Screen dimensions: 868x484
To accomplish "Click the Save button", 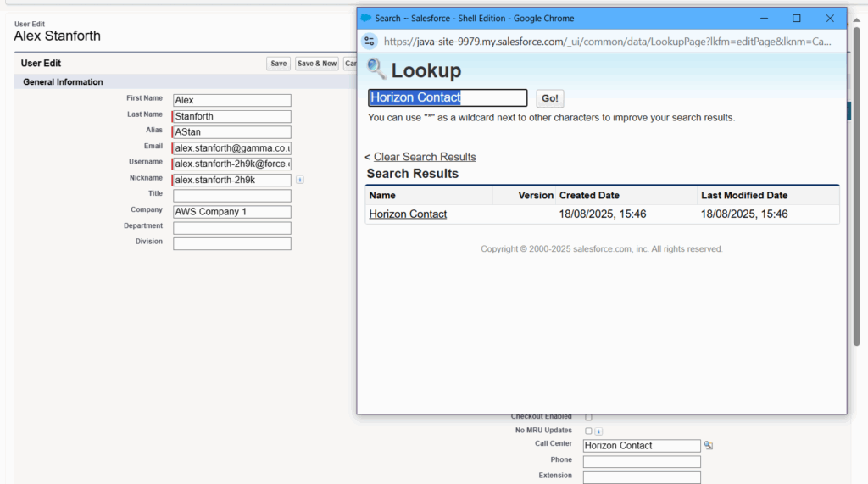I will pos(278,64).
